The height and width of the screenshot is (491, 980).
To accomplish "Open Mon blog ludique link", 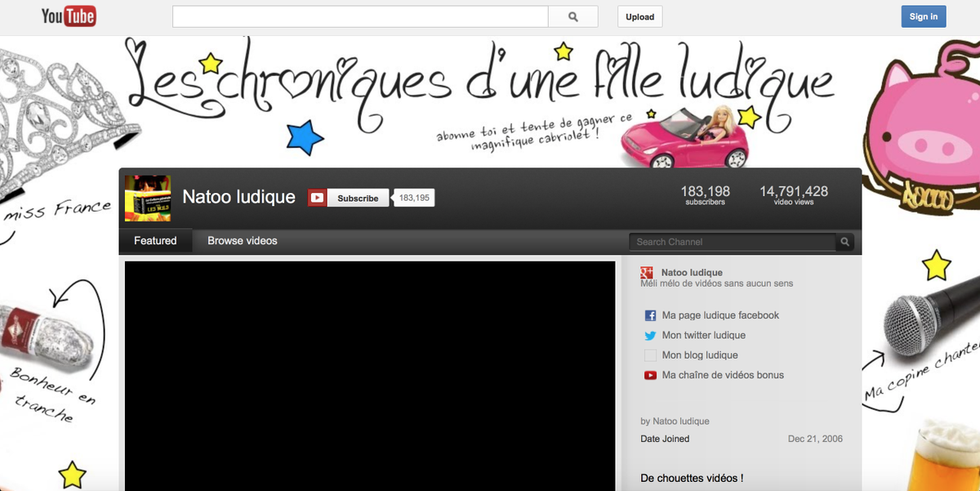I will (x=700, y=355).
